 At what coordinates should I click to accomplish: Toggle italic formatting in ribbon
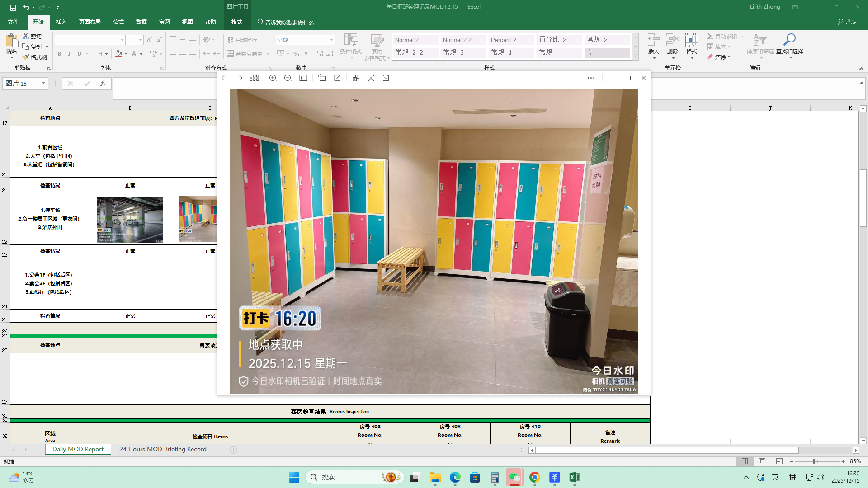(69, 54)
